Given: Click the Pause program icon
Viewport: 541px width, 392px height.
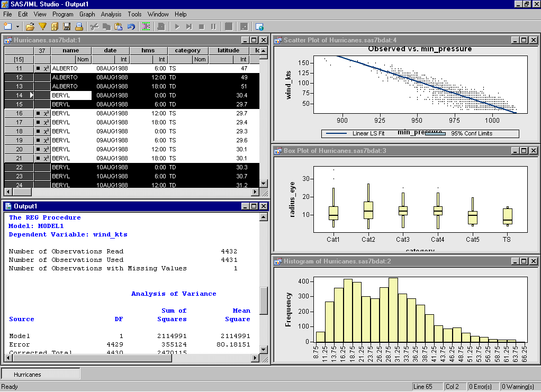Looking at the screenshot, I should tap(213, 26).
